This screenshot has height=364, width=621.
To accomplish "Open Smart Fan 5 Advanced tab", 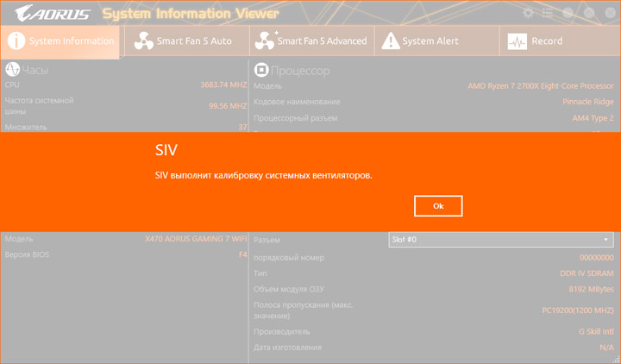I will tap(312, 41).
